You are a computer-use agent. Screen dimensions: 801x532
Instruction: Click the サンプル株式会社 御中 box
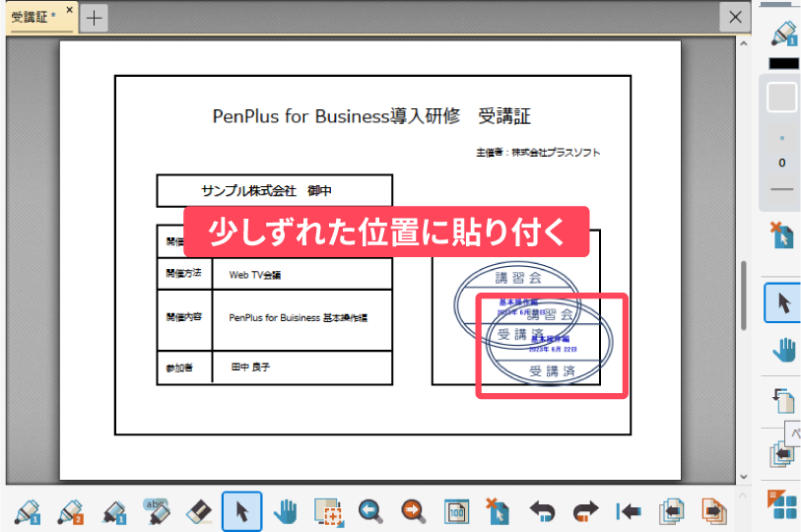274,190
